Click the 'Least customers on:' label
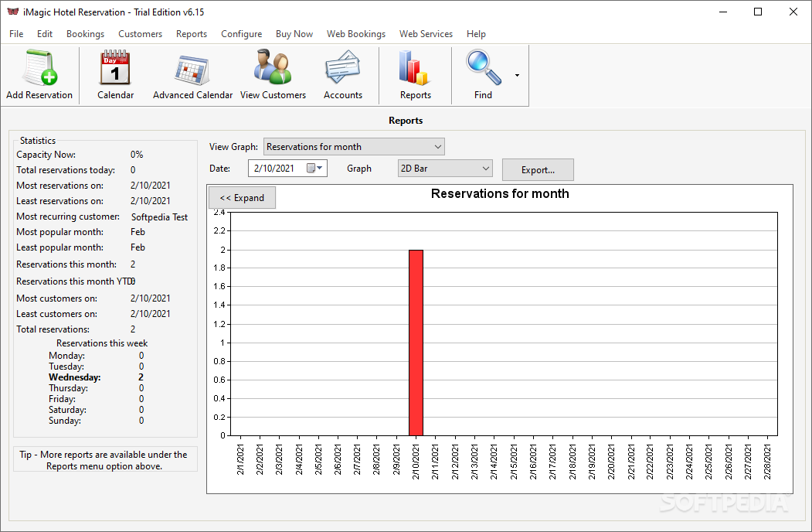The height and width of the screenshot is (532, 812). click(56, 314)
